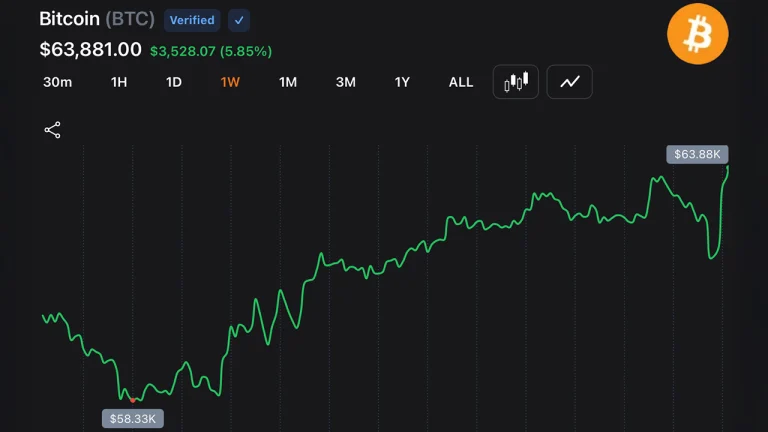This screenshot has width=768, height=432.
Task: Show the 1Y timeframe
Action: pos(402,82)
